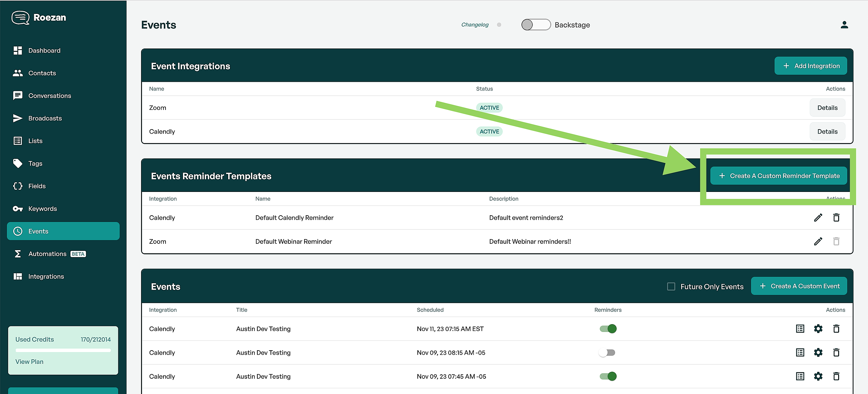Viewport: 868px width, 394px height.
Task: Open Broadcasts in the sidebar
Action: (x=45, y=118)
